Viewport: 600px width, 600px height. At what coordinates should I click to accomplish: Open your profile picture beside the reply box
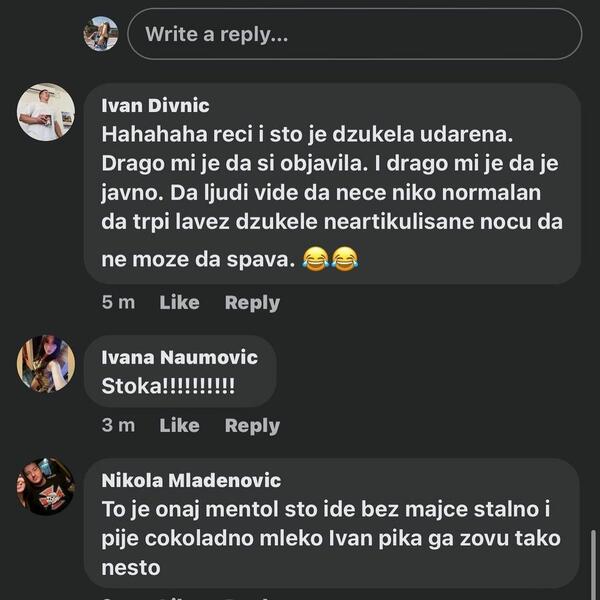point(100,34)
